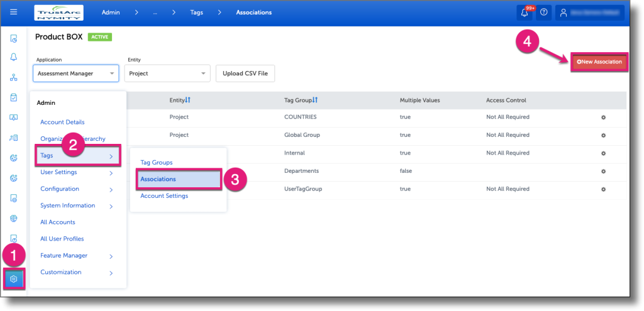The width and height of the screenshot is (644, 311).
Task: Click the Project entity cell in the COUNTRIES row
Action: pyautogui.click(x=179, y=117)
